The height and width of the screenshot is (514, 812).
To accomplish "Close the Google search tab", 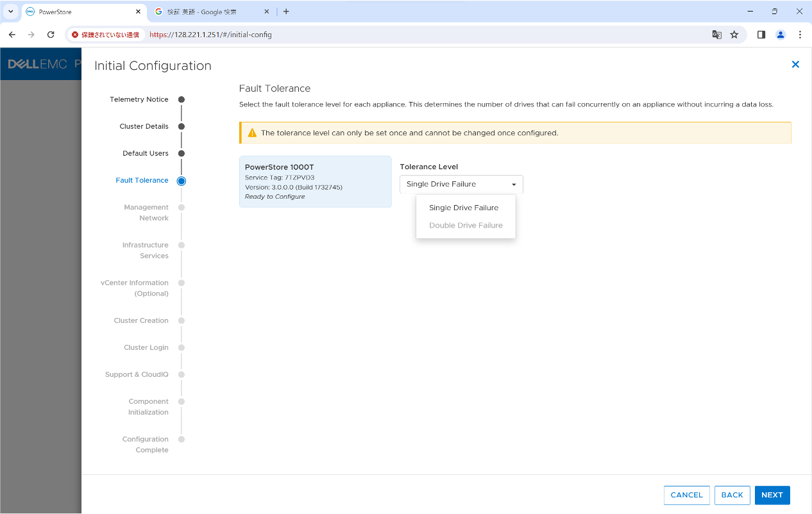I will pyautogui.click(x=267, y=12).
